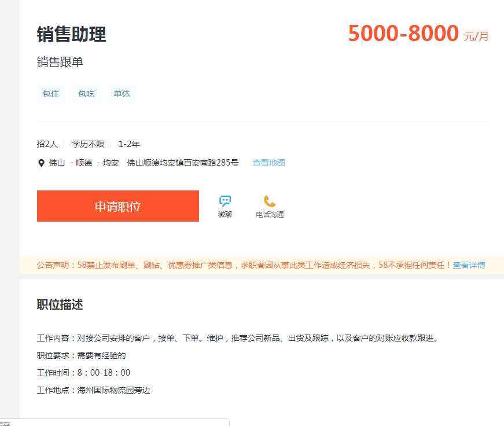Select the 包住 benefit tag
Screen dimensions: 504x426
tap(51, 94)
